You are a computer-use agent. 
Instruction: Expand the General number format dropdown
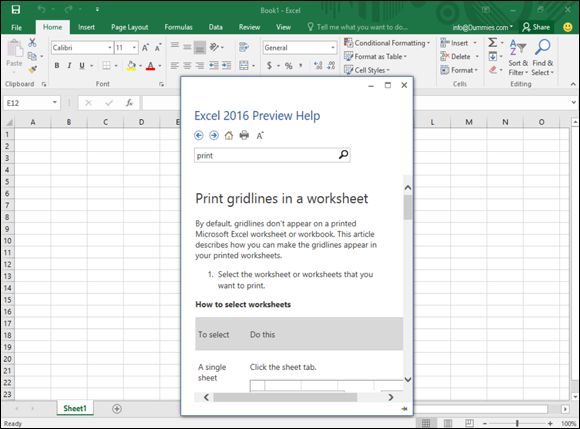point(333,47)
